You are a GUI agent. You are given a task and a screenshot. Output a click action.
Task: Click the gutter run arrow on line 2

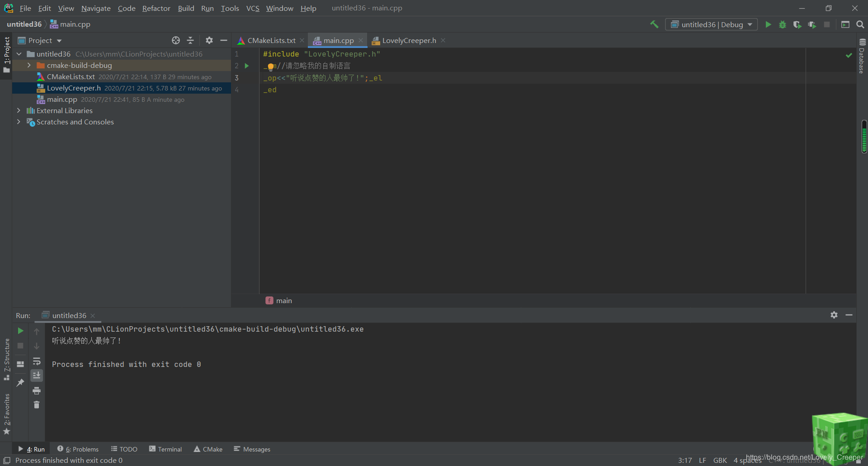click(247, 66)
